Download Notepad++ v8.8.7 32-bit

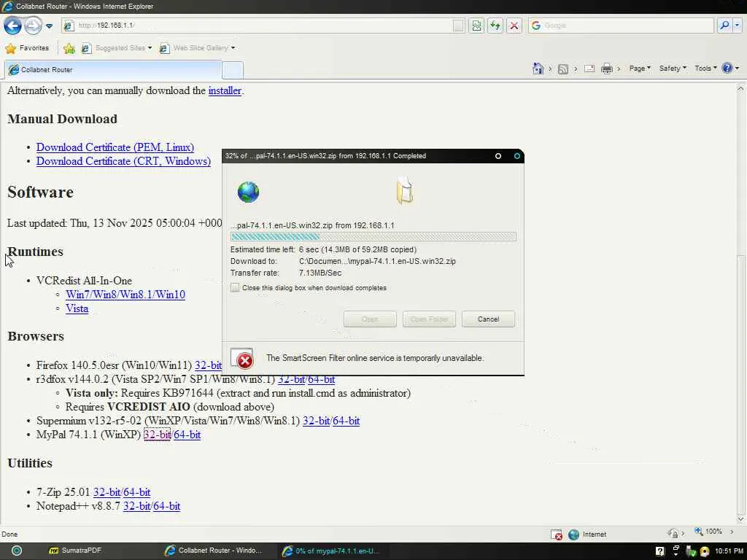tap(136, 506)
